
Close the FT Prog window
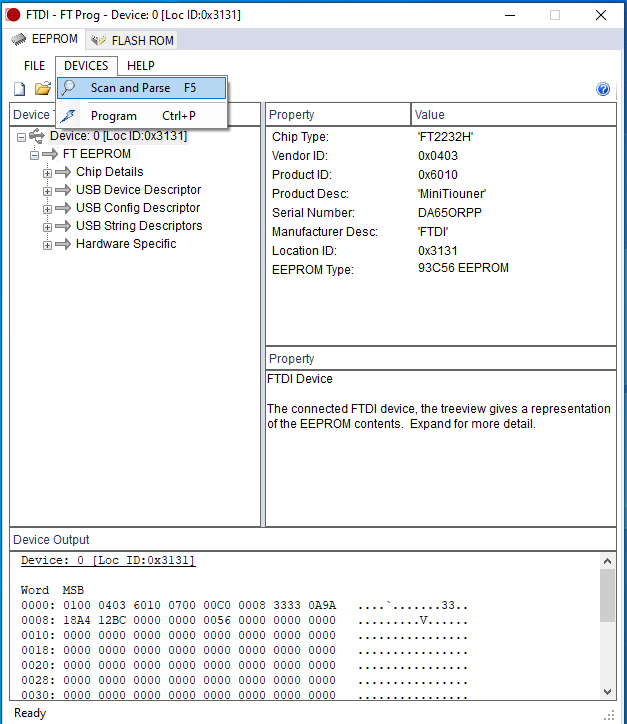(601, 15)
